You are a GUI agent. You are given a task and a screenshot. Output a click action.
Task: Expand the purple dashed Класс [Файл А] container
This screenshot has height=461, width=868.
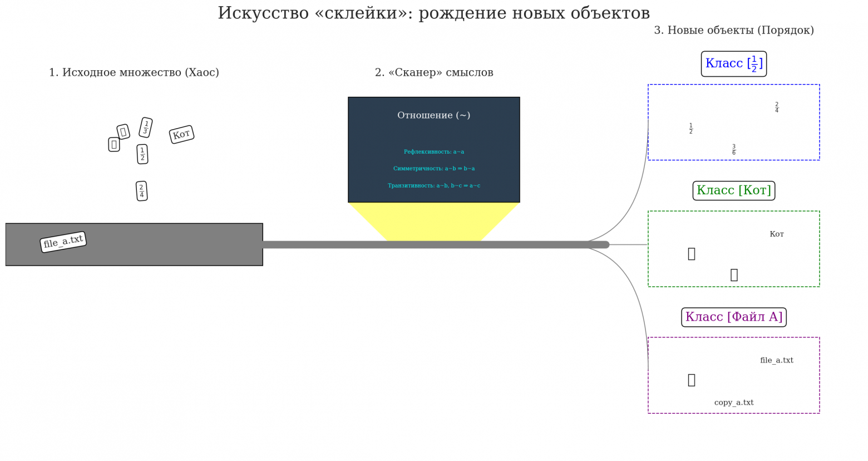click(x=733, y=374)
